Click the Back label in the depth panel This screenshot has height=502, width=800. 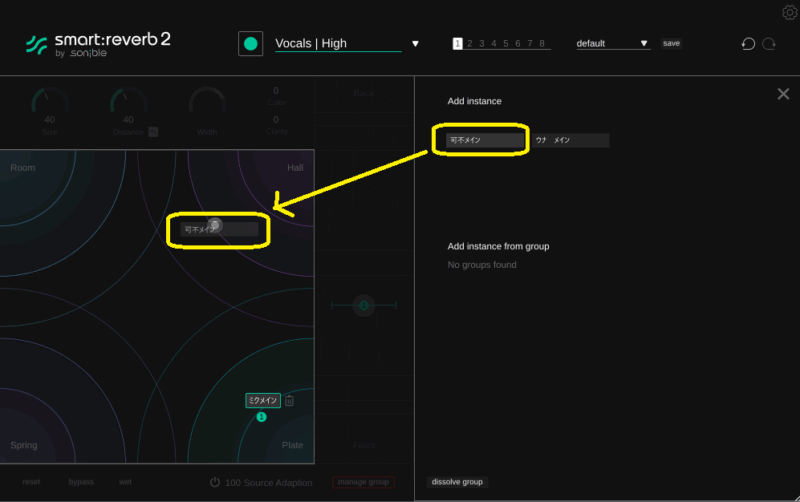(x=364, y=93)
